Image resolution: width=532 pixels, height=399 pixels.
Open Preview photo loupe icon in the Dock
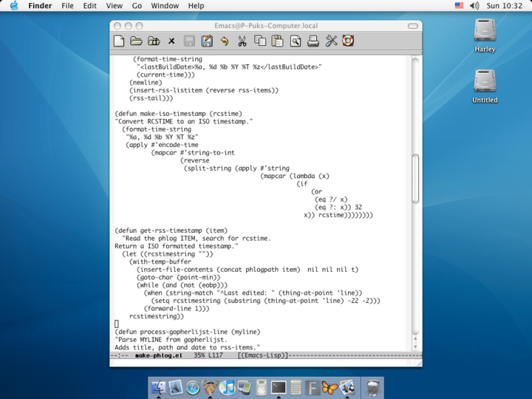pos(347,387)
